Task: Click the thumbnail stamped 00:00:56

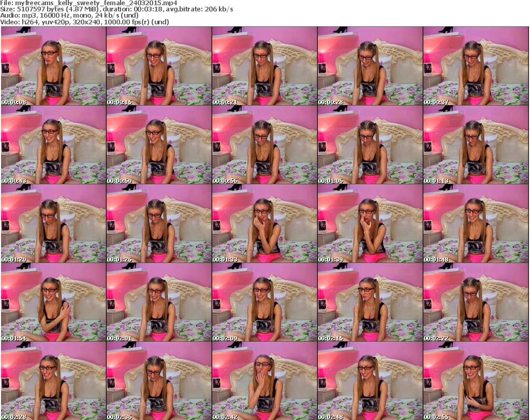Action: point(264,144)
